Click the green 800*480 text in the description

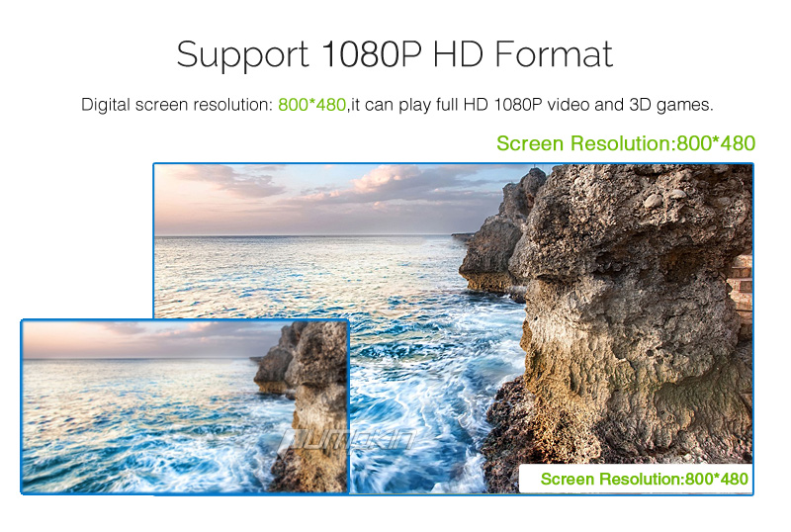point(311,105)
